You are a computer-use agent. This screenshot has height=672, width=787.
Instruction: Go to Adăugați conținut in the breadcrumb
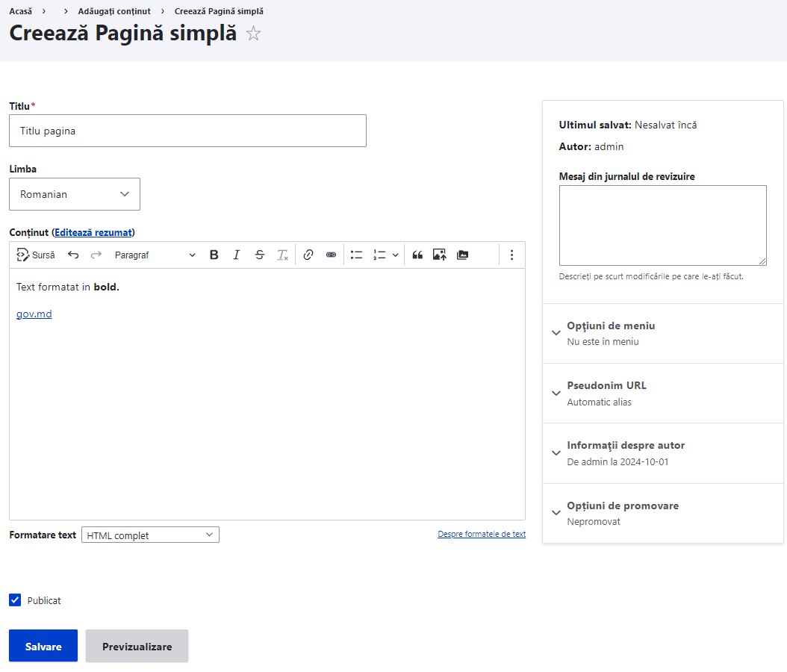(x=114, y=11)
